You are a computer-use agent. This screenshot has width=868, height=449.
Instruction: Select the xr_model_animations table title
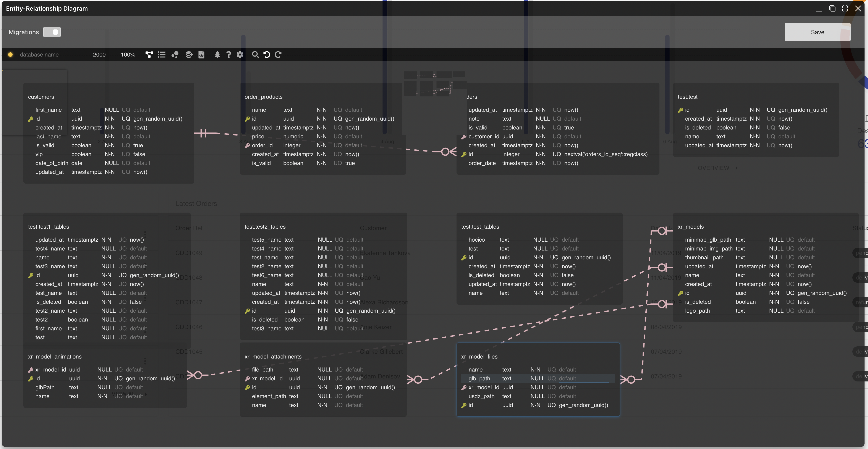[55, 357]
